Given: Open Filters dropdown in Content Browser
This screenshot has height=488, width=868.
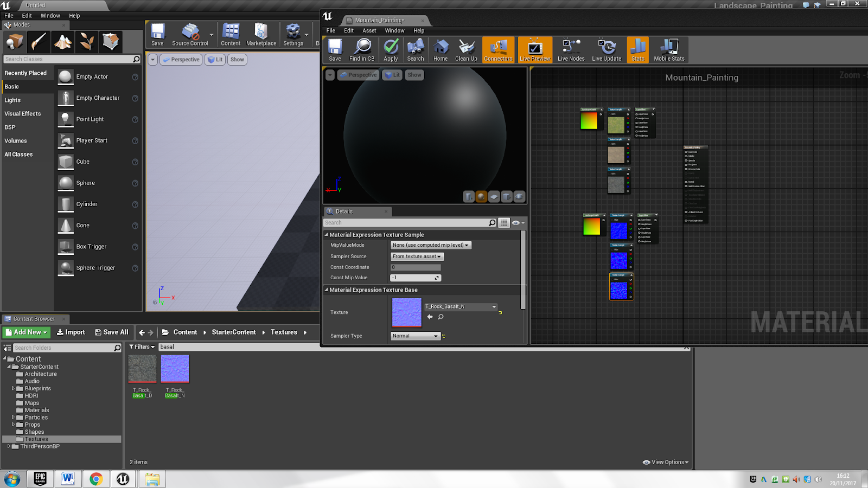Looking at the screenshot, I should point(142,347).
